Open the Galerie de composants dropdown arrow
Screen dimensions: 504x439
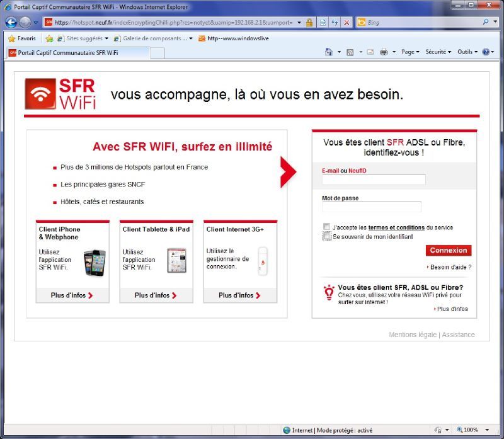coord(191,38)
